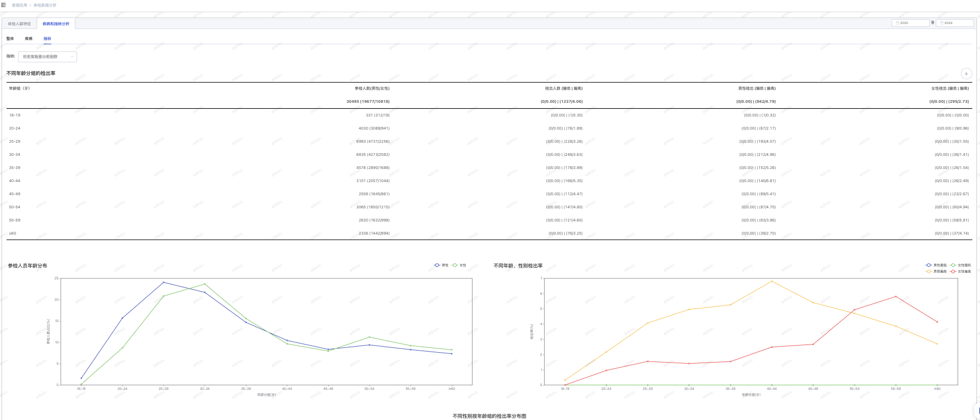980x420 pixels.
Task: Click the 体检数据分析 breadcrumb
Action: point(45,5)
